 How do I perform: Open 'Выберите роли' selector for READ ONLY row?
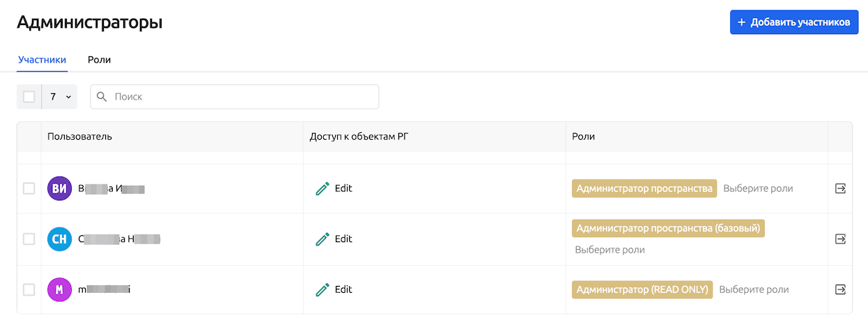pyautogui.click(x=754, y=289)
